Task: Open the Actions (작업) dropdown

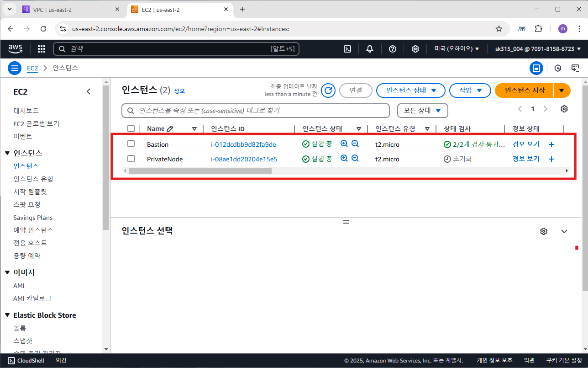Action: pyautogui.click(x=470, y=91)
